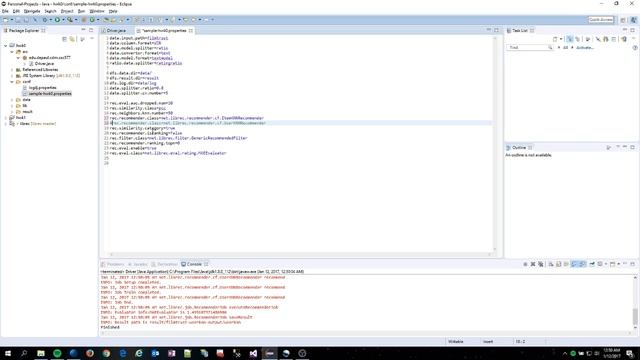The width and height of the screenshot is (640, 360).
Task: Collapse the src folder node
Action: (x=12, y=52)
